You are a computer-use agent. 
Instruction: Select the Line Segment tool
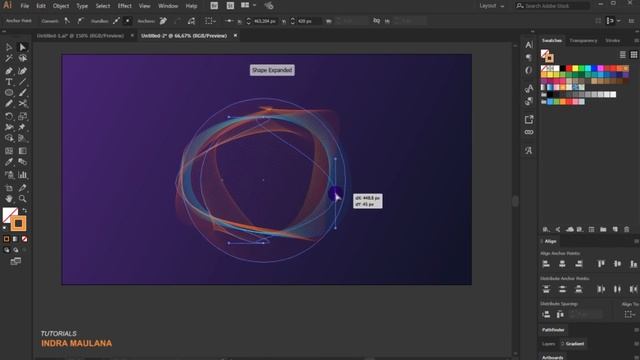22,82
